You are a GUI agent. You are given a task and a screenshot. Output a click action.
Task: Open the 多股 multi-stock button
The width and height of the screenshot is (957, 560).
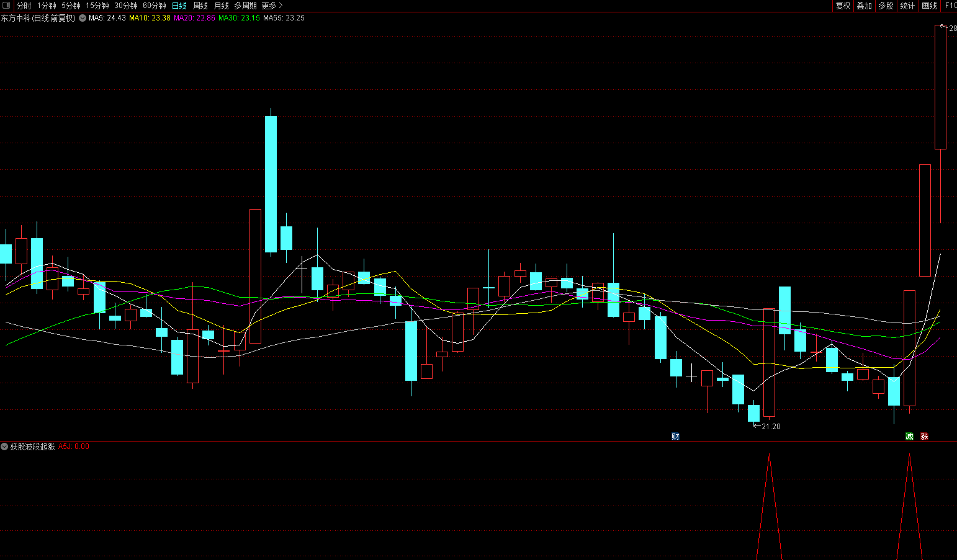tap(886, 6)
